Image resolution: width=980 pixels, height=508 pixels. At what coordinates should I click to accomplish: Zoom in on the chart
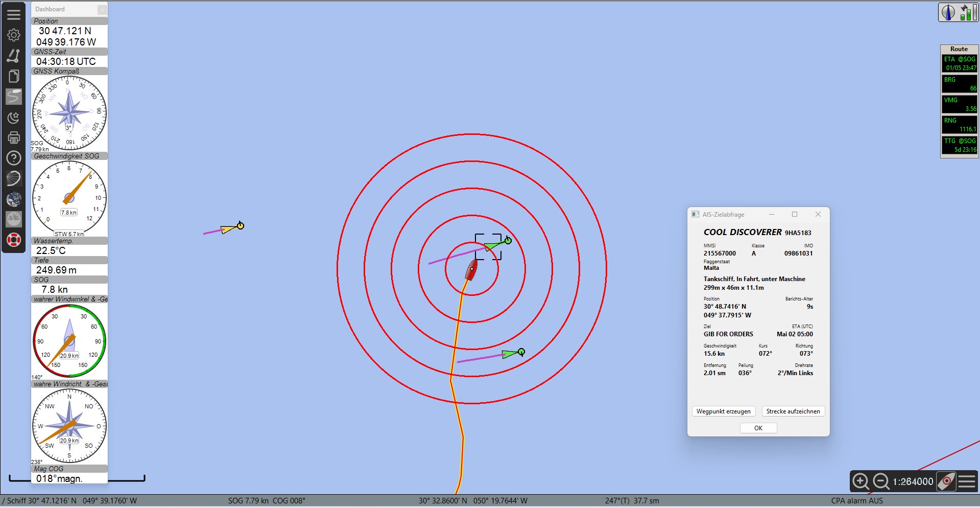[x=861, y=481]
